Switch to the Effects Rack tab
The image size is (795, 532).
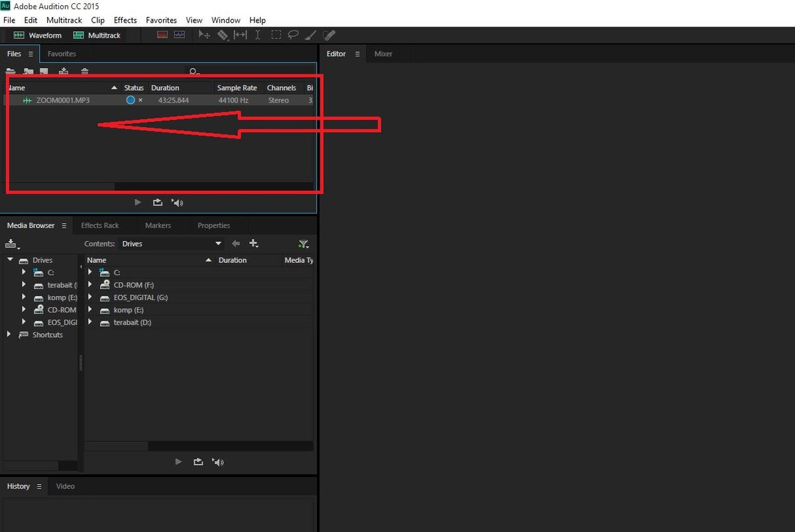(x=100, y=226)
